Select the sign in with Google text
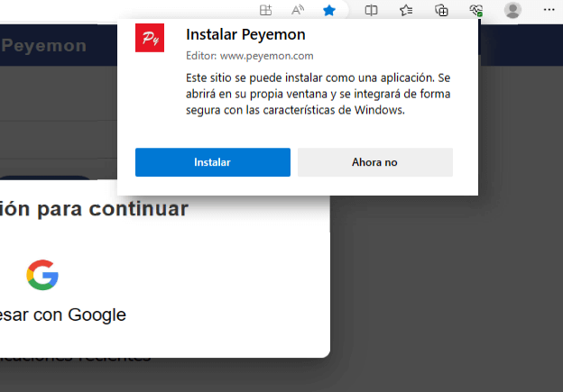This screenshot has height=392, width=563. pos(63,315)
